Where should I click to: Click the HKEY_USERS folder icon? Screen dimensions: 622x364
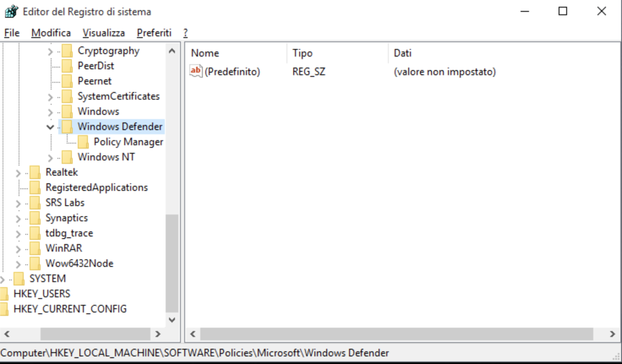tap(4, 294)
